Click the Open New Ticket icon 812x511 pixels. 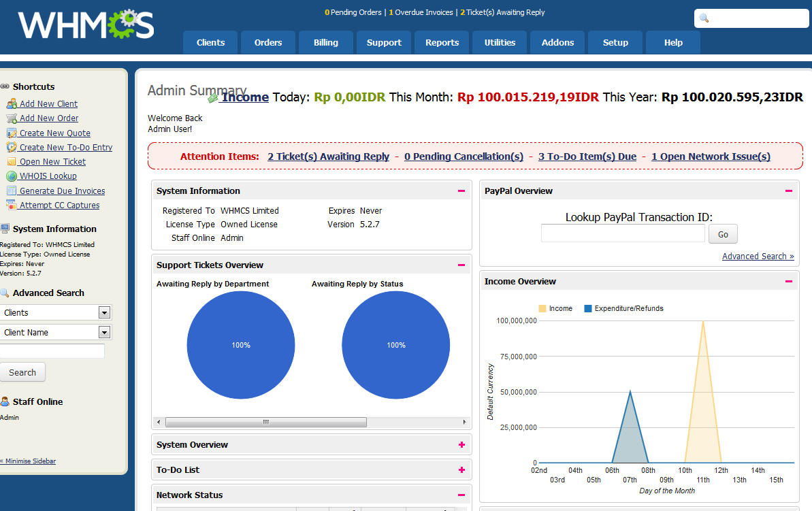12,162
